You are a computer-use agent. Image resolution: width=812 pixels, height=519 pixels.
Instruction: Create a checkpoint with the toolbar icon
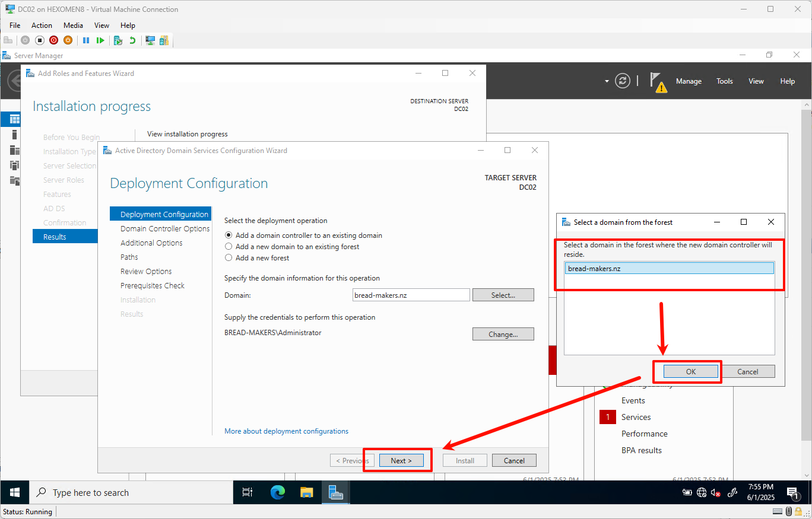point(118,40)
